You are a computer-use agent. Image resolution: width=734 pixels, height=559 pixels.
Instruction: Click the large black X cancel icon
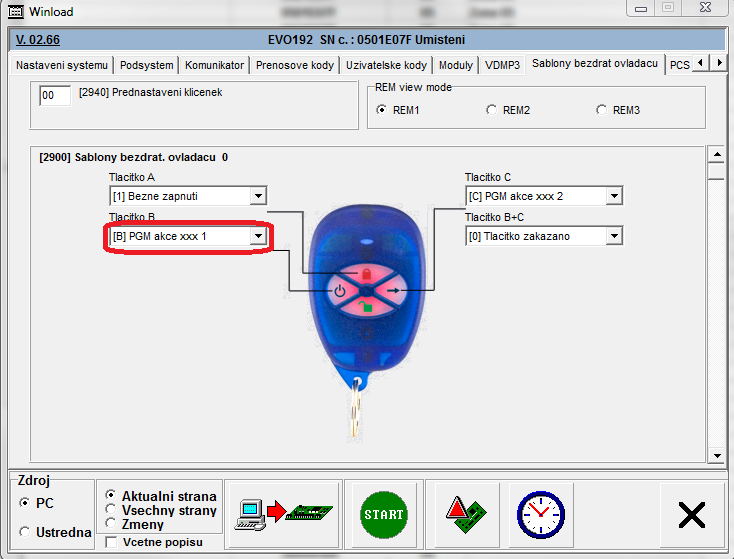[691, 514]
